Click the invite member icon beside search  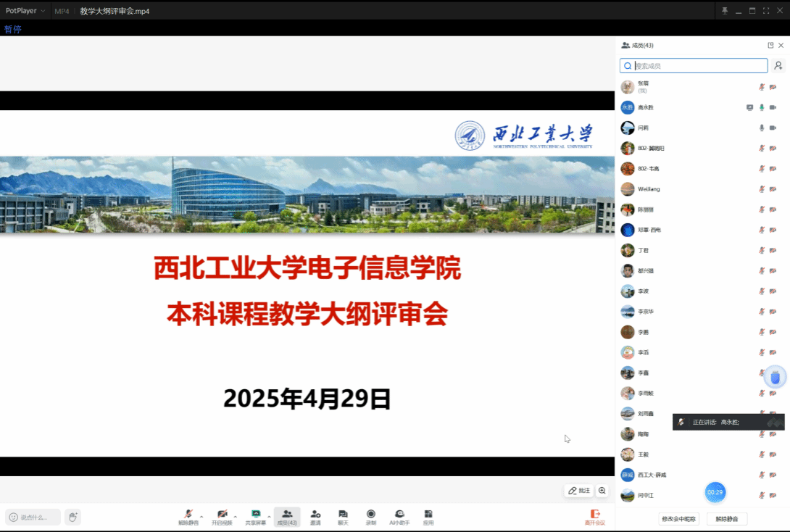778,66
